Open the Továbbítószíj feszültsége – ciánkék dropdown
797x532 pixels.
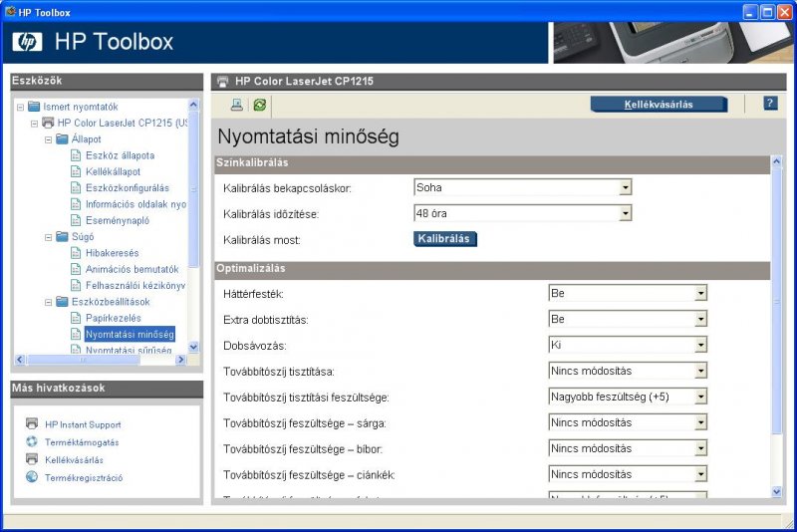click(700, 474)
